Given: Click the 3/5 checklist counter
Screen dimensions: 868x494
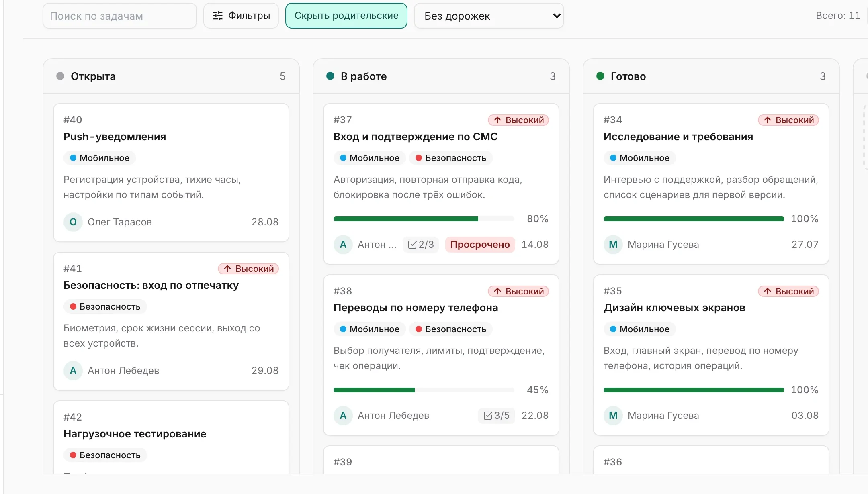Looking at the screenshot, I should 496,415.
